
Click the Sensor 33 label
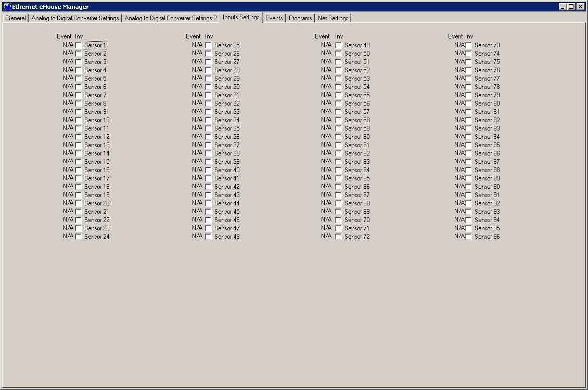point(227,112)
